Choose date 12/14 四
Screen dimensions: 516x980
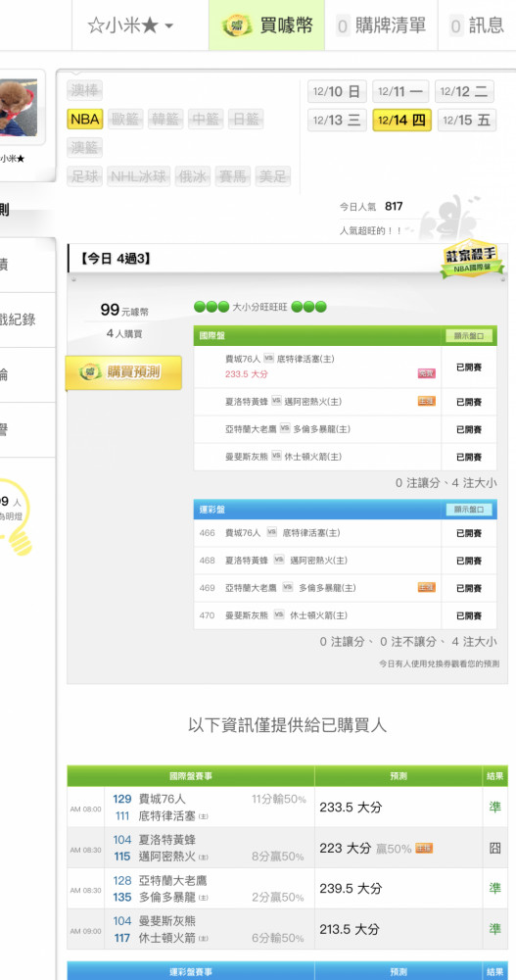coord(401,121)
